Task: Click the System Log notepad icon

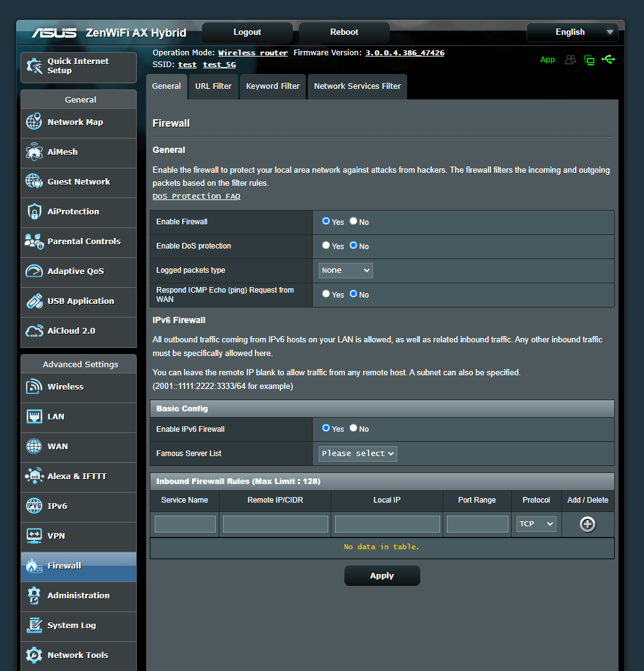Action: pos(34,625)
